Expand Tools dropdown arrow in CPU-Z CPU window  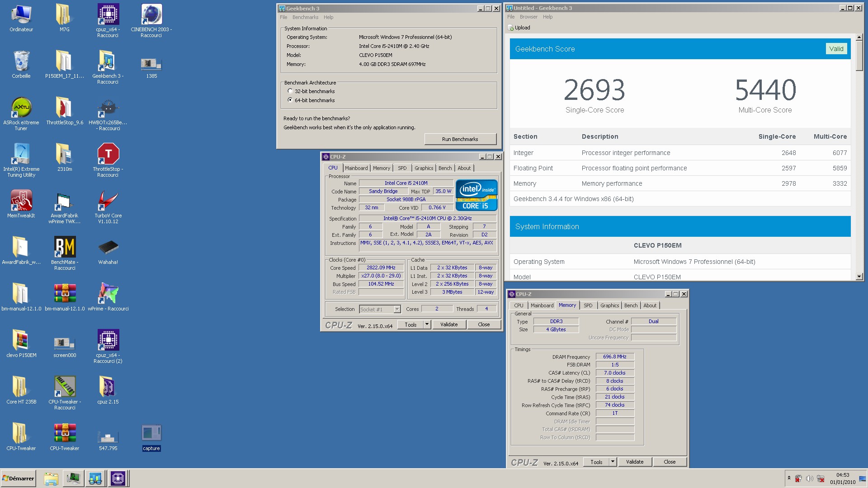click(x=427, y=324)
